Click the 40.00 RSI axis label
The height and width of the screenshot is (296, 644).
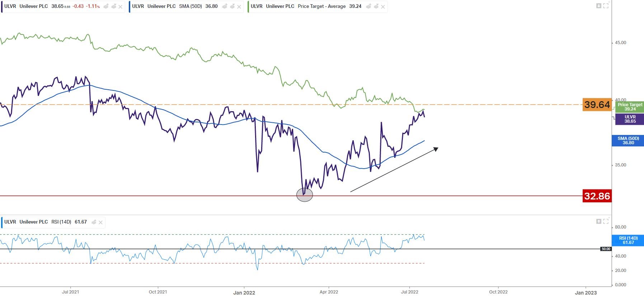[620, 256]
